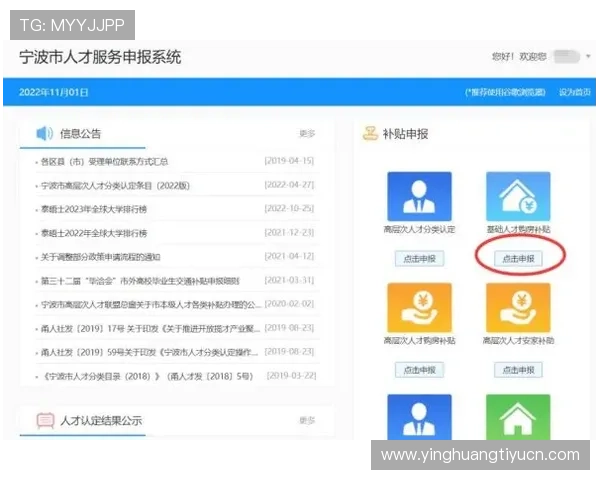This screenshot has width=600, height=480.
Task: Click the 补贴申报 stamp icon
Action: tap(370, 133)
